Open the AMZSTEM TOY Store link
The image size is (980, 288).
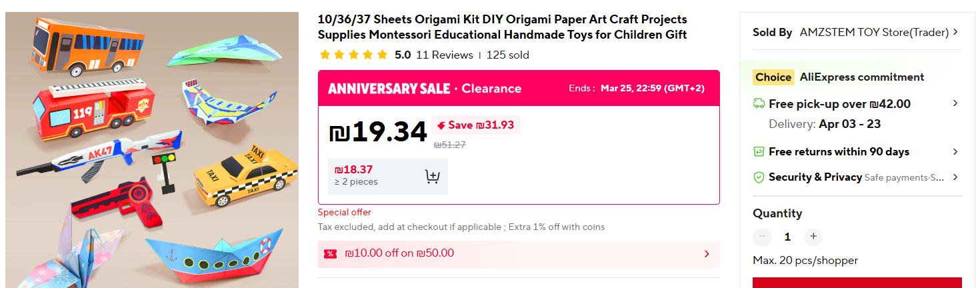tap(873, 32)
